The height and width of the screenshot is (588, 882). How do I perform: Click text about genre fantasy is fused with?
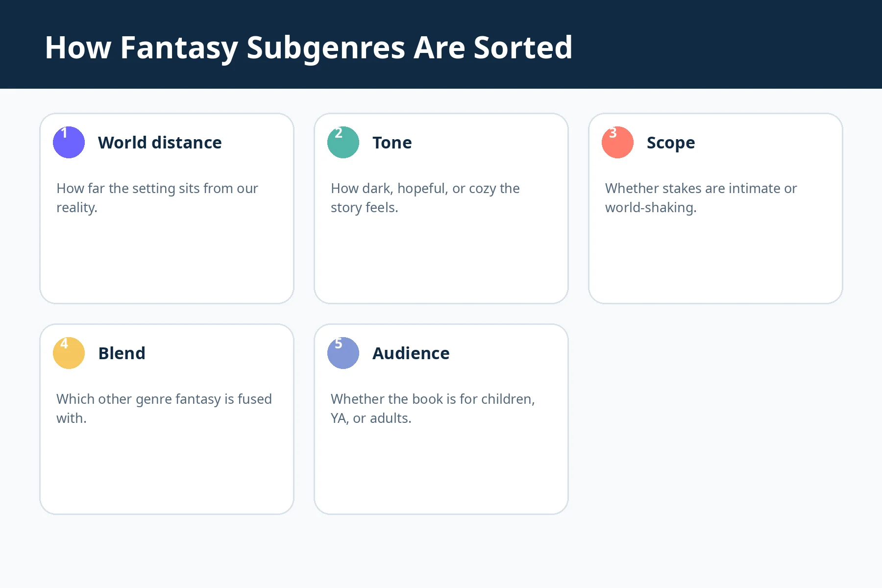pos(164,409)
